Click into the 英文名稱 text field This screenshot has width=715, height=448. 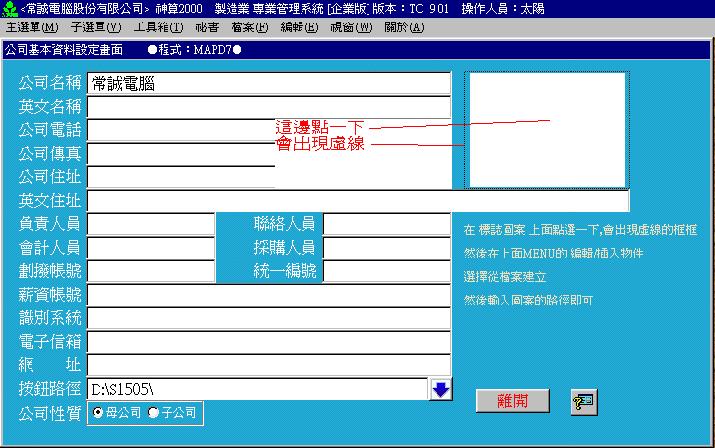click(x=268, y=106)
